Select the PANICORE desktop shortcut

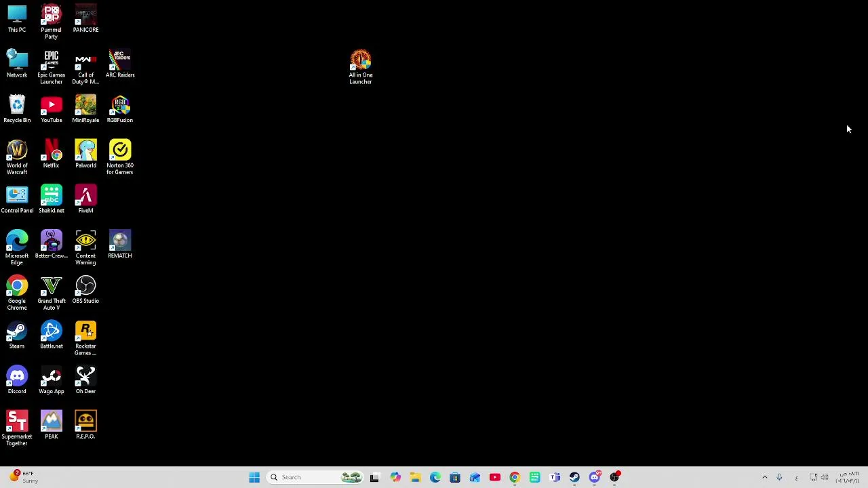pos(85,19)
